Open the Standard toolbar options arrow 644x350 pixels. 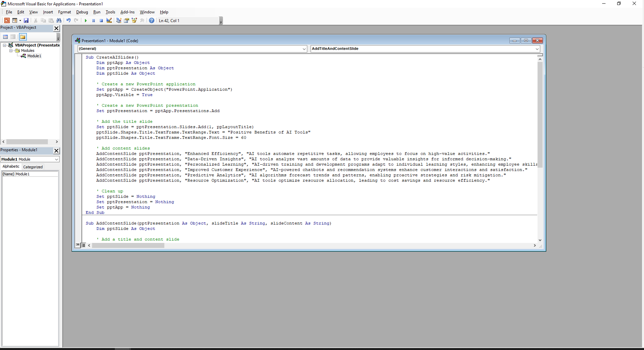point(221,21)
